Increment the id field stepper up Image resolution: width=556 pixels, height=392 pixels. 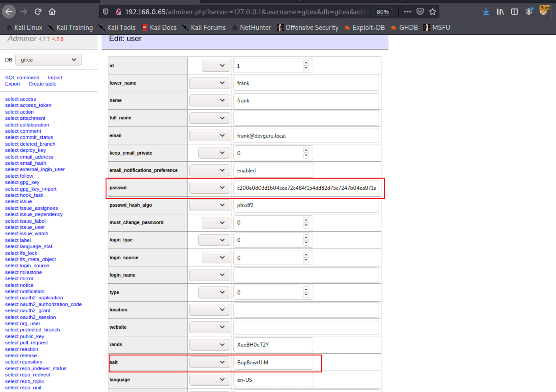coord(306,63)
